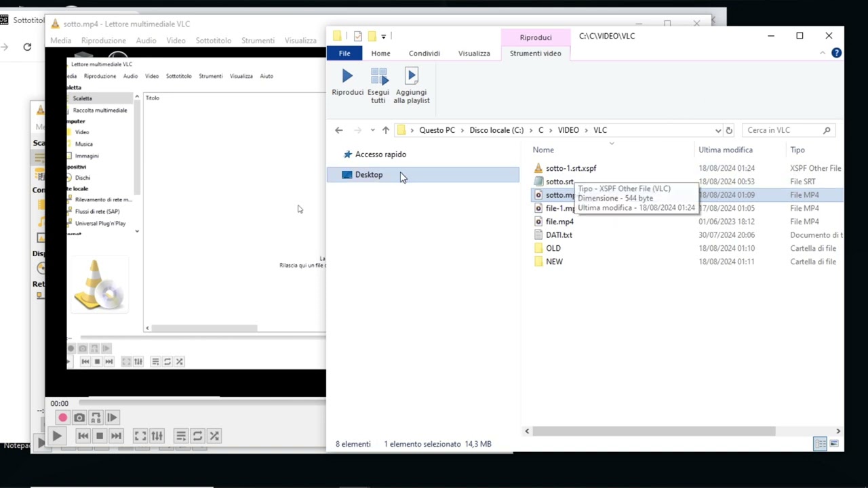Click Esegui tutti in Explorer ribbon
Viewport: 868px width, 488px height.
coord(378,86)
